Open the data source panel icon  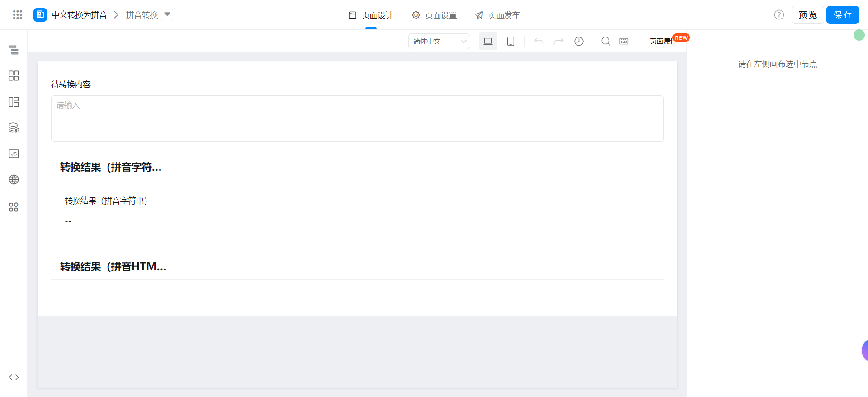coord(14,128)
